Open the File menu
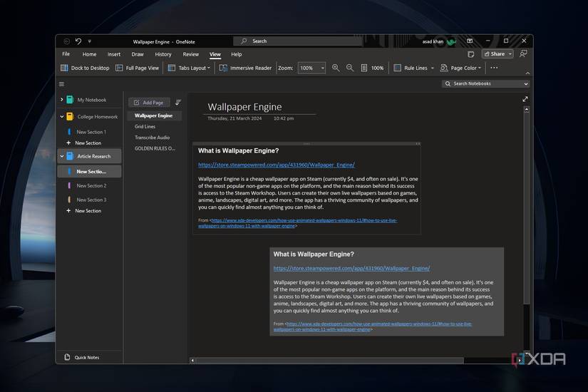588x392 pixels. 66,54
